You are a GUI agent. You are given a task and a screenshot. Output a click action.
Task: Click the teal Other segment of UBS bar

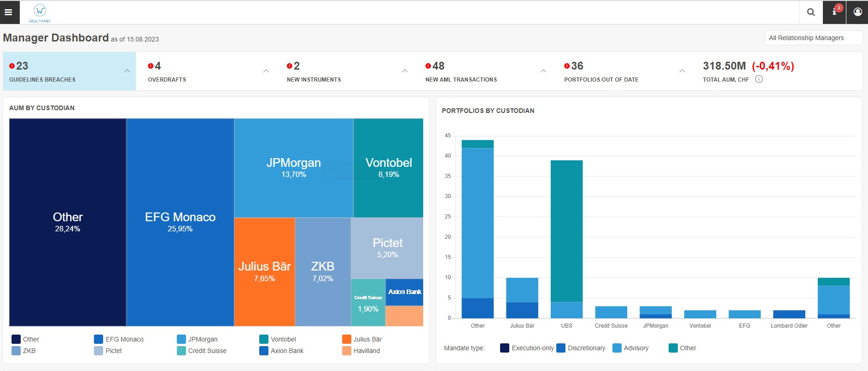pyautogui.click(x=566, y=231)
